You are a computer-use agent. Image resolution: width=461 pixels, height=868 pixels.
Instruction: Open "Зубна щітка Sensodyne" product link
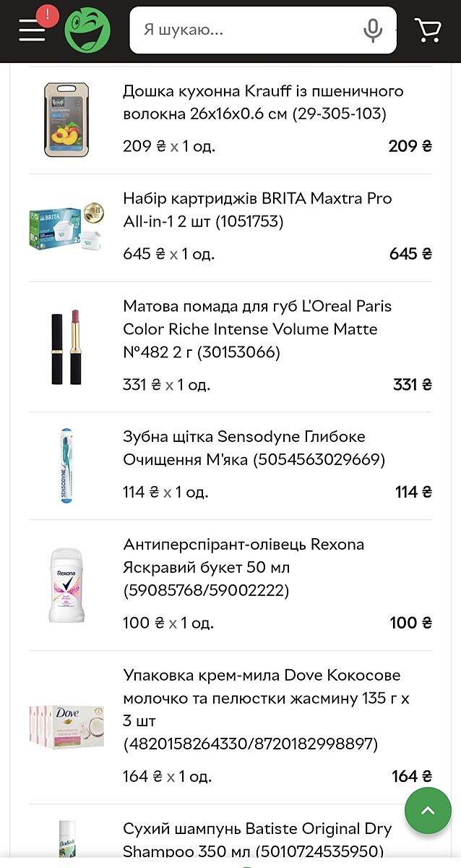[254, 448]
